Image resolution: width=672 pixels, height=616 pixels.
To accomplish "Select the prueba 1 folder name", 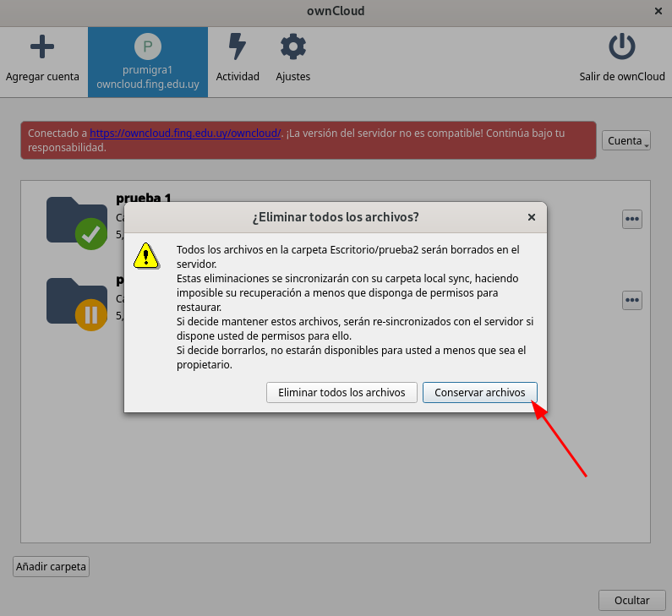I will [x=144, y=198].
